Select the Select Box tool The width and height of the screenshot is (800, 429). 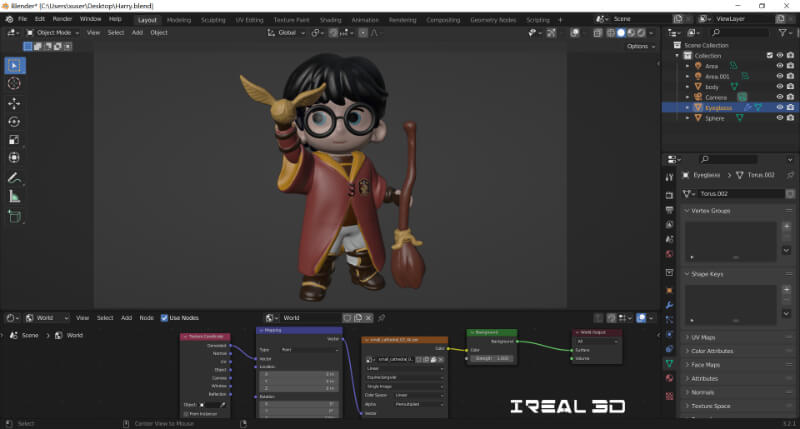[14, 65]
